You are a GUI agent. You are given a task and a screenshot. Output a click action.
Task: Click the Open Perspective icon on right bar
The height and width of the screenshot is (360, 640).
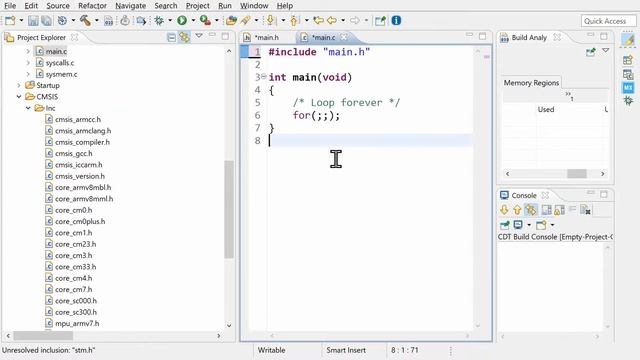point(628,60)
